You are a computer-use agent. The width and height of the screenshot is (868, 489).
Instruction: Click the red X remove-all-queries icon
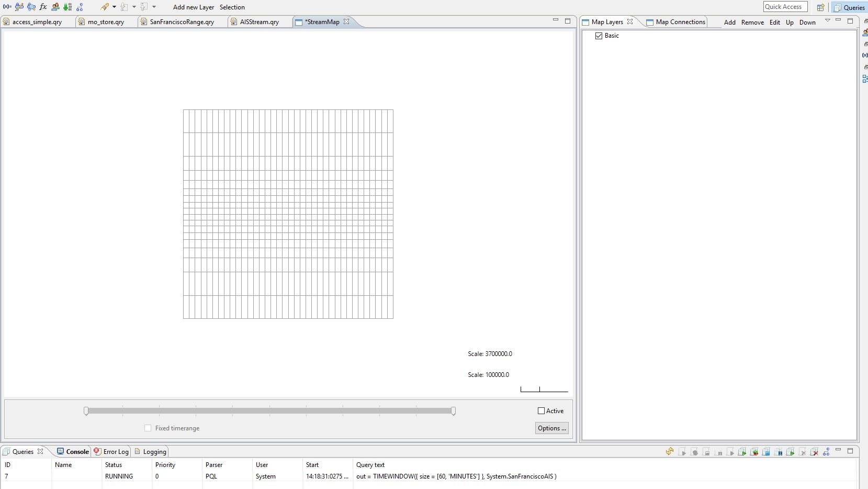click(x=814, y=452)
